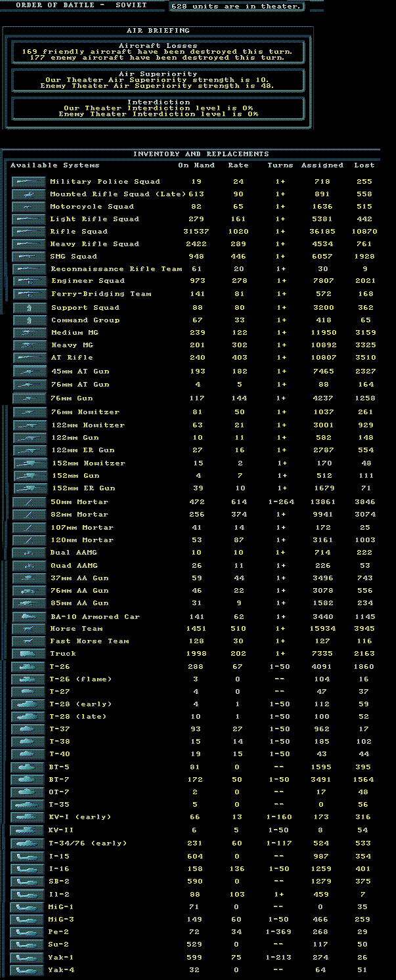396x980 pixels.
Task: Click the Available Systems column header
Action: pos(55,165)
